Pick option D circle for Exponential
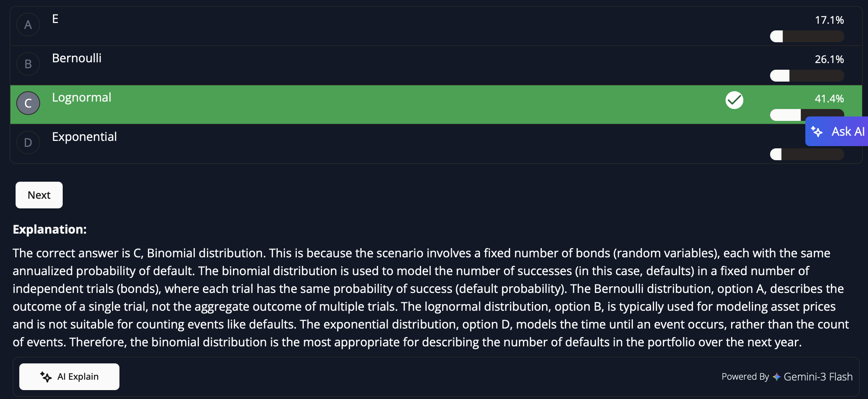 point(28,142)
